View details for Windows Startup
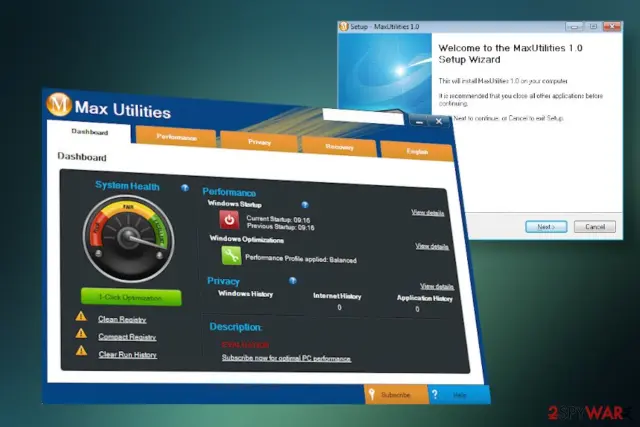 (427, 212)
